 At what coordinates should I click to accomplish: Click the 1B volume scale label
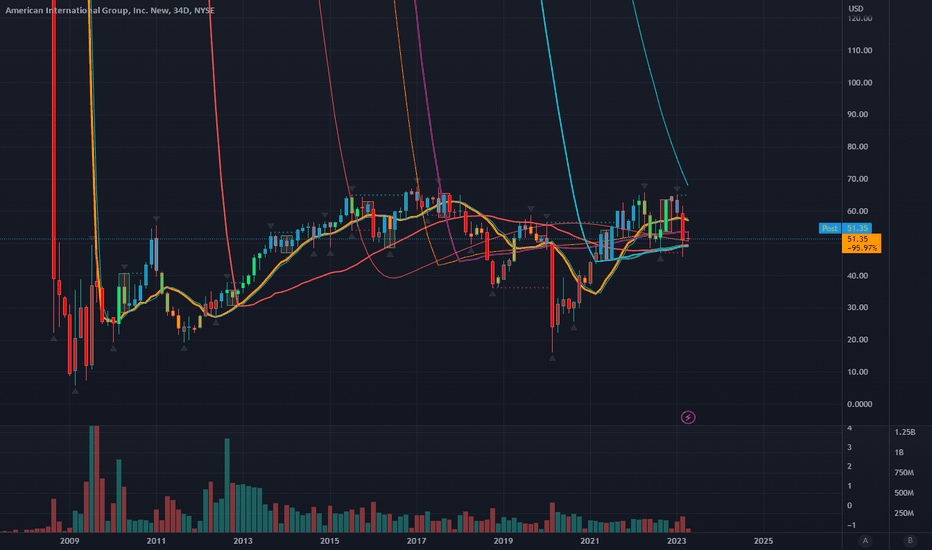[x=899, y=452]
